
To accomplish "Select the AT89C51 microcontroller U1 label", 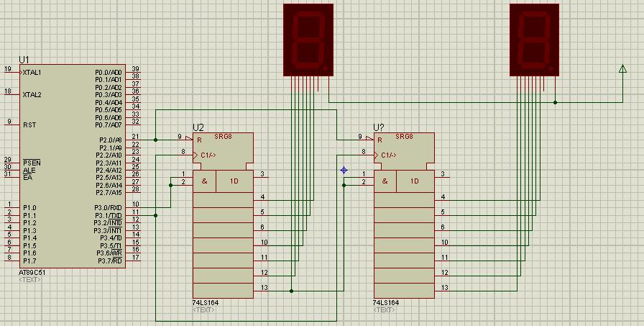I will 24,60.
